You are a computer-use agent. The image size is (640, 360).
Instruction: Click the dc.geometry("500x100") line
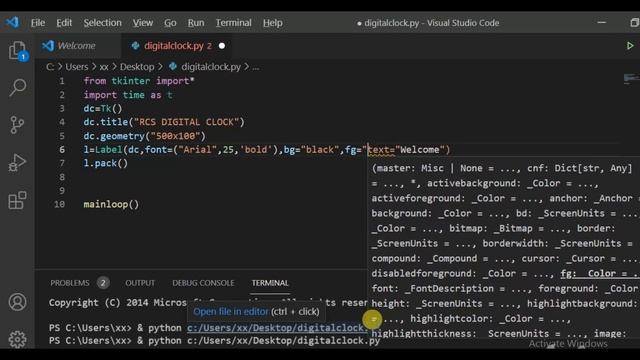pos(144,136)
